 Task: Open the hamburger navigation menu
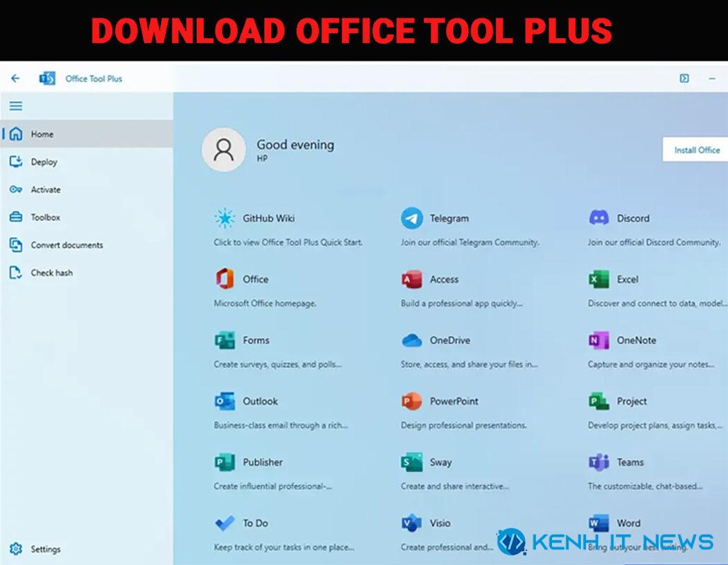click(x=16, y=106)
